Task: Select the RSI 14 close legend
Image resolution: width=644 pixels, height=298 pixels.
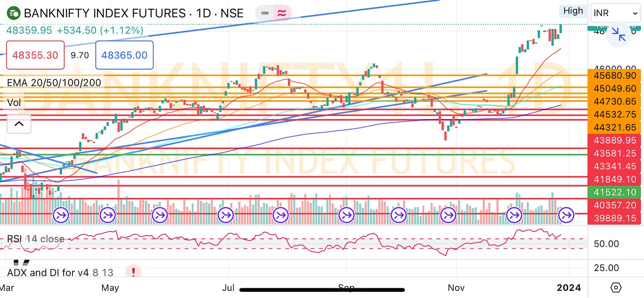Action: coord(35,239)
